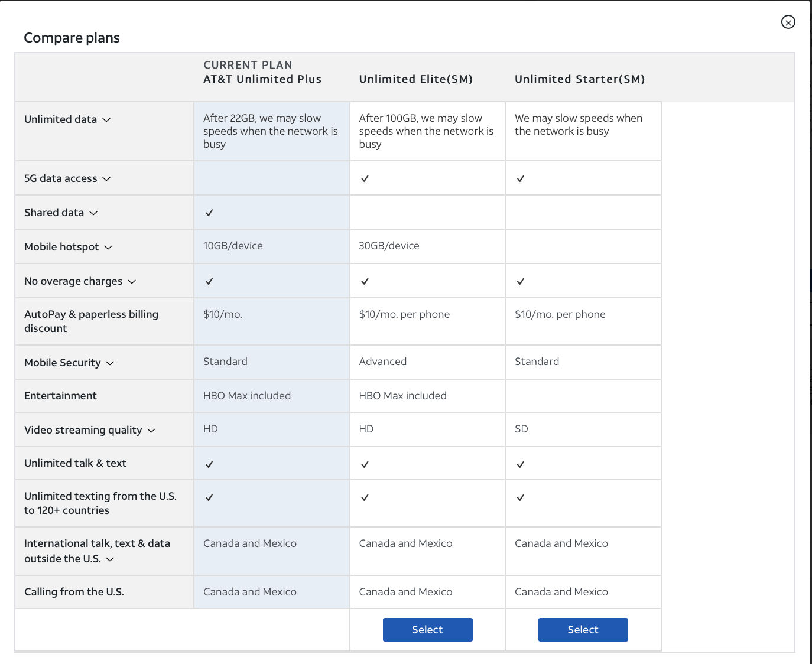The image size is (812, 664).
Task: Click the Unlimited Elite(SM) column header
Action: click(415, 79)
